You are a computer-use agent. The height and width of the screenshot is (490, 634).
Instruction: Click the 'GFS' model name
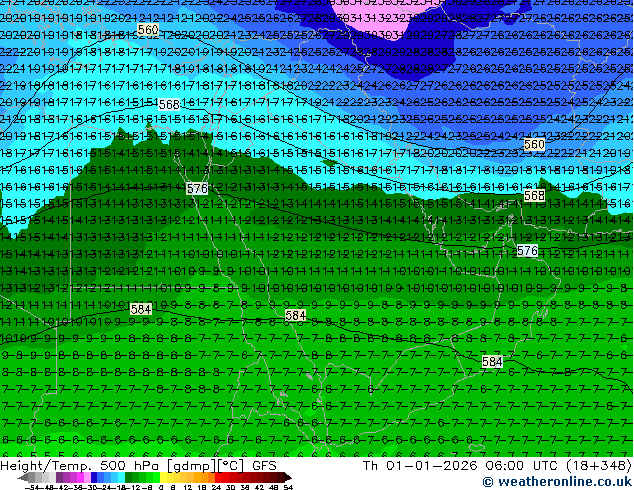264,466
